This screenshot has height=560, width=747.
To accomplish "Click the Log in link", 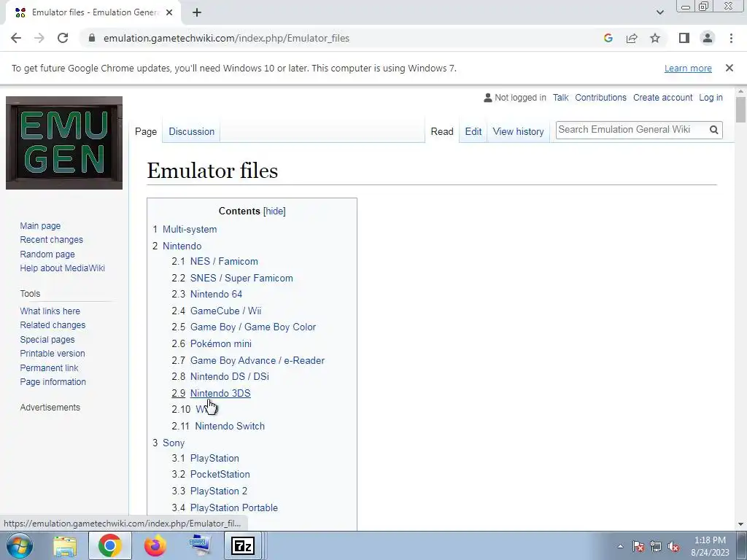I will (711, 98).
